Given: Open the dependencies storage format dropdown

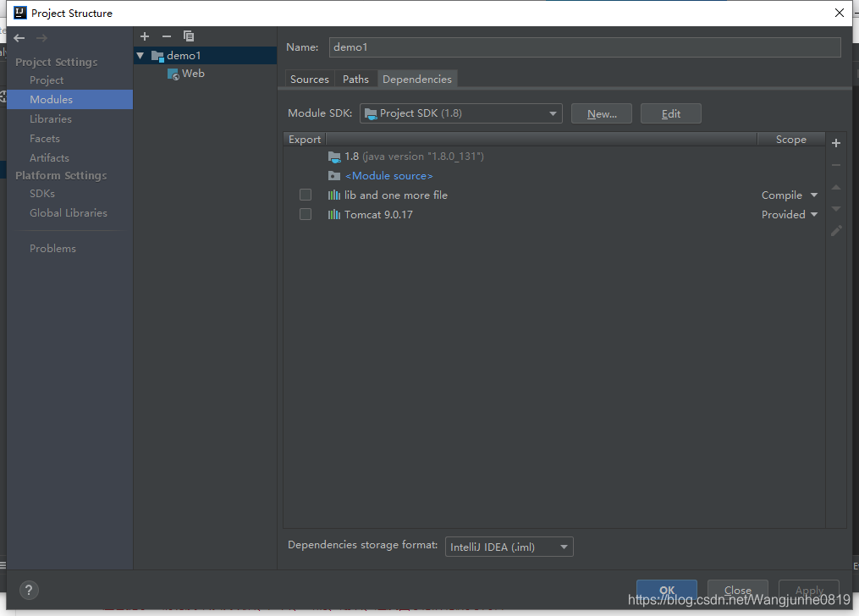Looking at the screenshot, I should (509, 547).
